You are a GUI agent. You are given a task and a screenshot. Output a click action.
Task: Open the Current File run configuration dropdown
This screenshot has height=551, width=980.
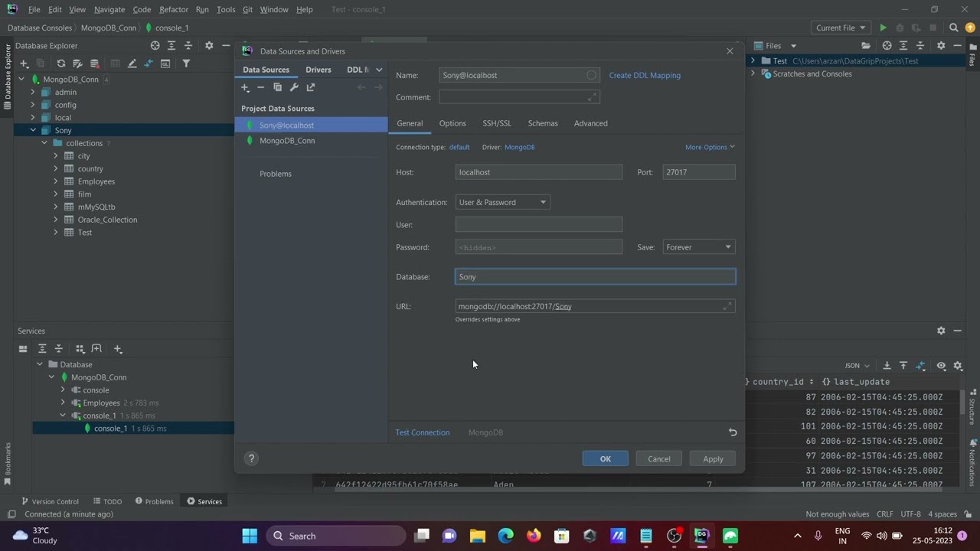[840, 28]
